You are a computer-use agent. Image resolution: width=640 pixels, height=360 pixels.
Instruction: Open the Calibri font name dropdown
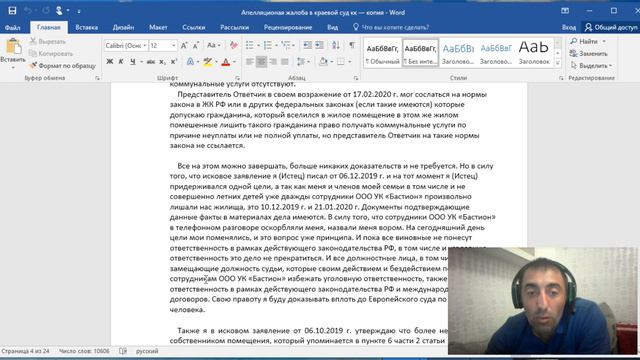pyautogui.click(x=145, y=46)
